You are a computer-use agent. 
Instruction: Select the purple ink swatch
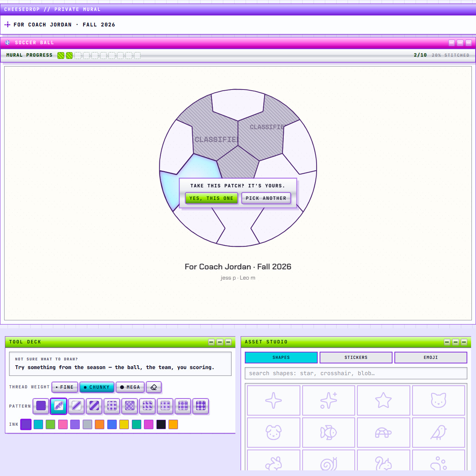pos(26,424)
